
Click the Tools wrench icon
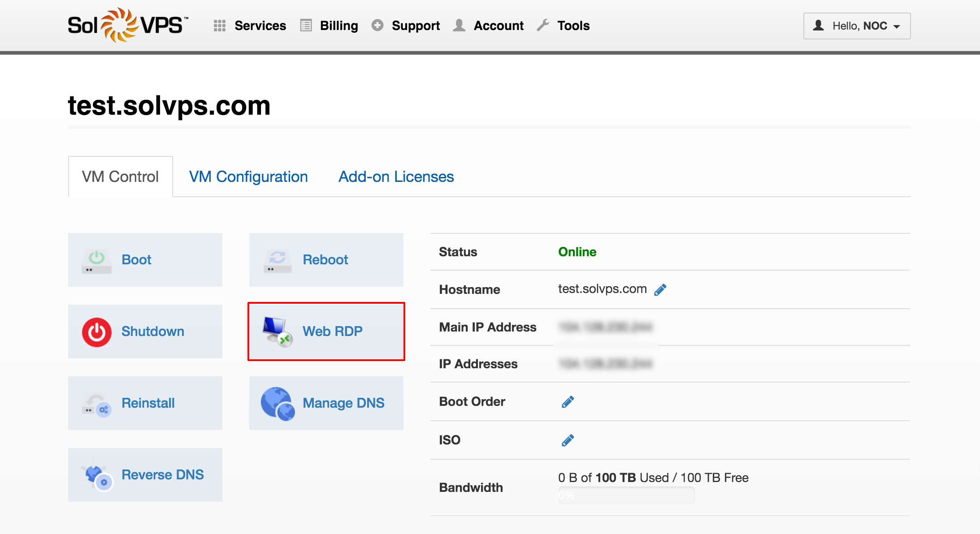543,26
